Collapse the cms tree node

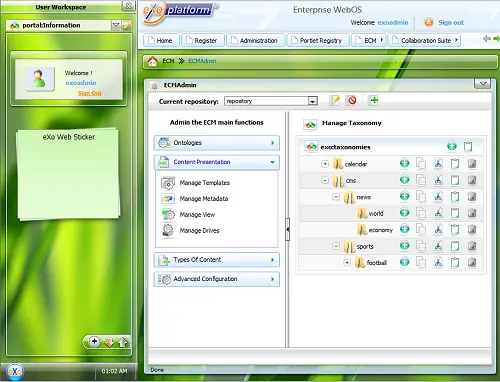[325, 180]
